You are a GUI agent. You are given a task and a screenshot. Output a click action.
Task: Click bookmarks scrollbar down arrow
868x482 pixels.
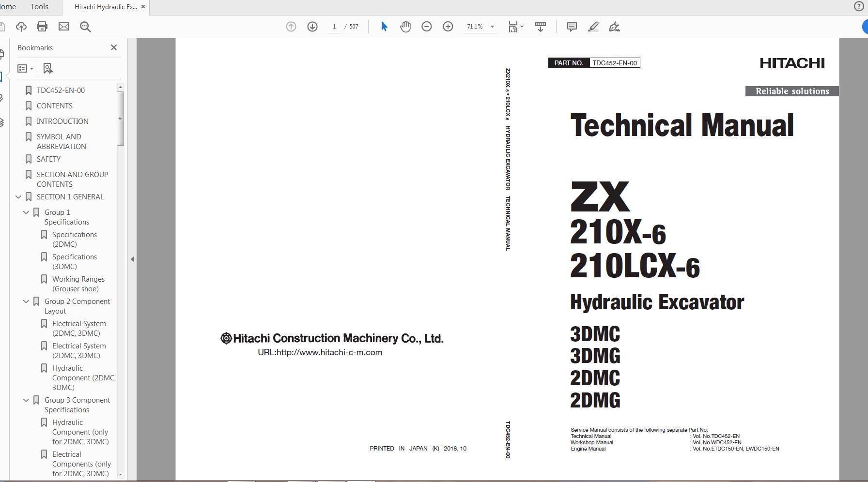pos(120,475)
